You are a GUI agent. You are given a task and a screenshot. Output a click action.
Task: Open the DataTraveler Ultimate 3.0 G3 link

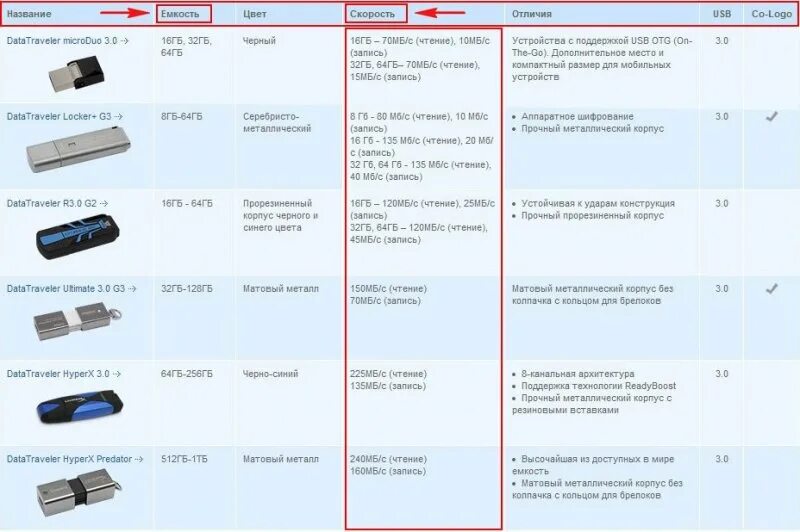(71, 288)
